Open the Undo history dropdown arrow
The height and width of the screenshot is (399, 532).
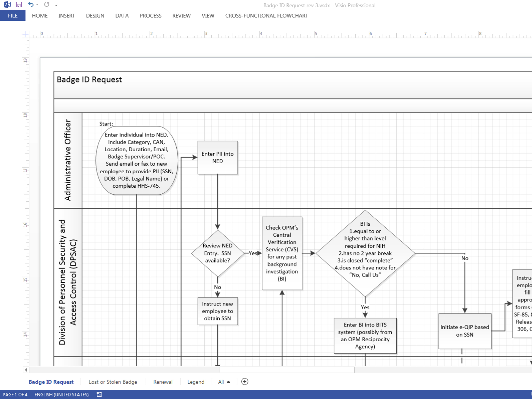(x=37, y=5)
